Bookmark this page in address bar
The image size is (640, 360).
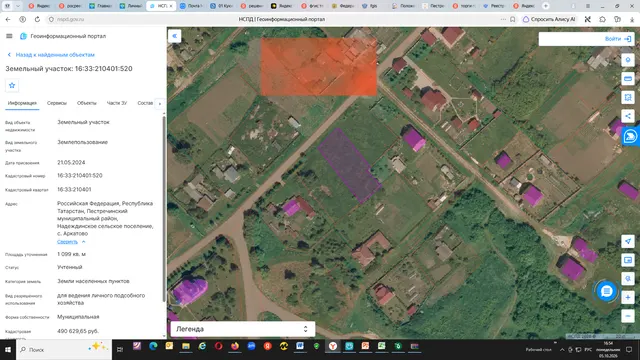(x=513, y=19)
